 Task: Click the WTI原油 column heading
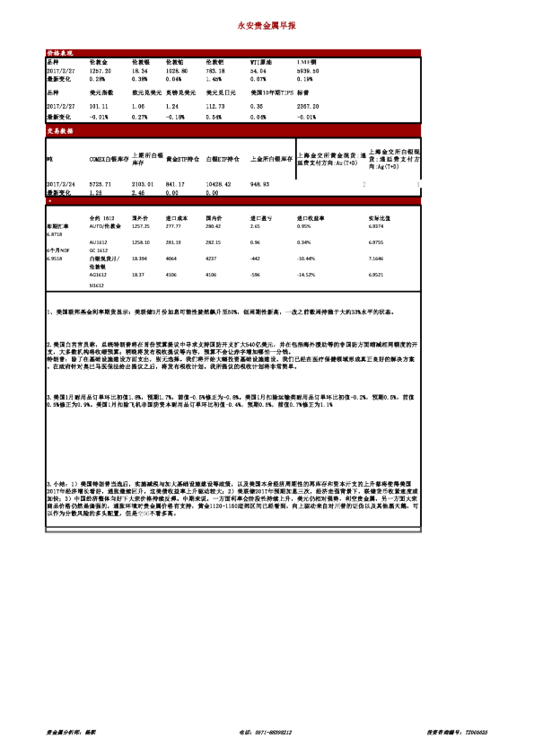click(261, 62)
